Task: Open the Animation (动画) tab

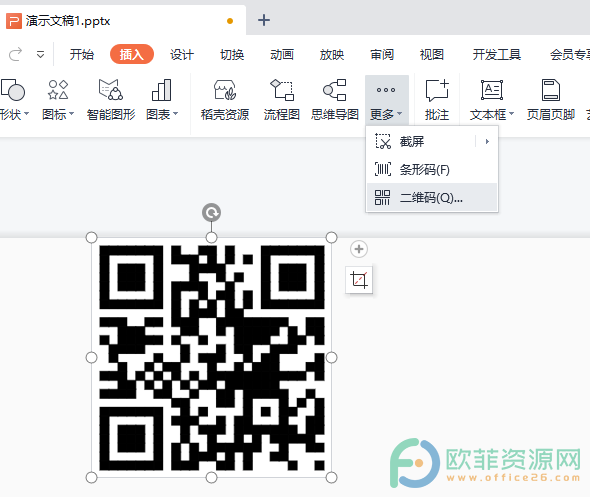Action: (x=282, y=55)
